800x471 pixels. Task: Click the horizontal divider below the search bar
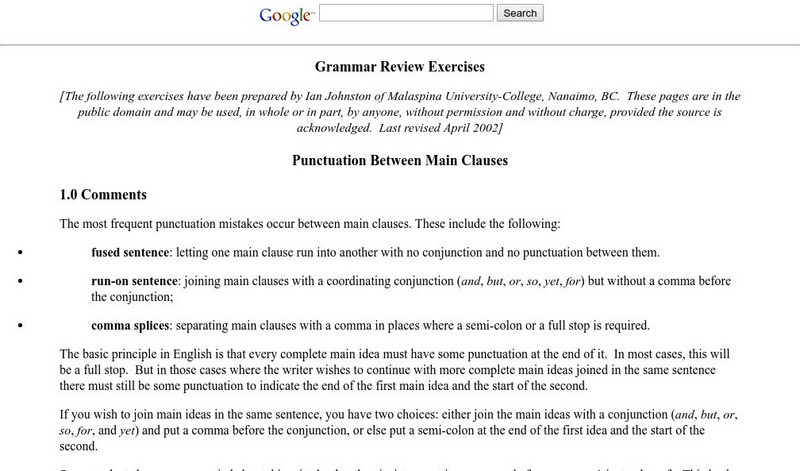point(400,42)
